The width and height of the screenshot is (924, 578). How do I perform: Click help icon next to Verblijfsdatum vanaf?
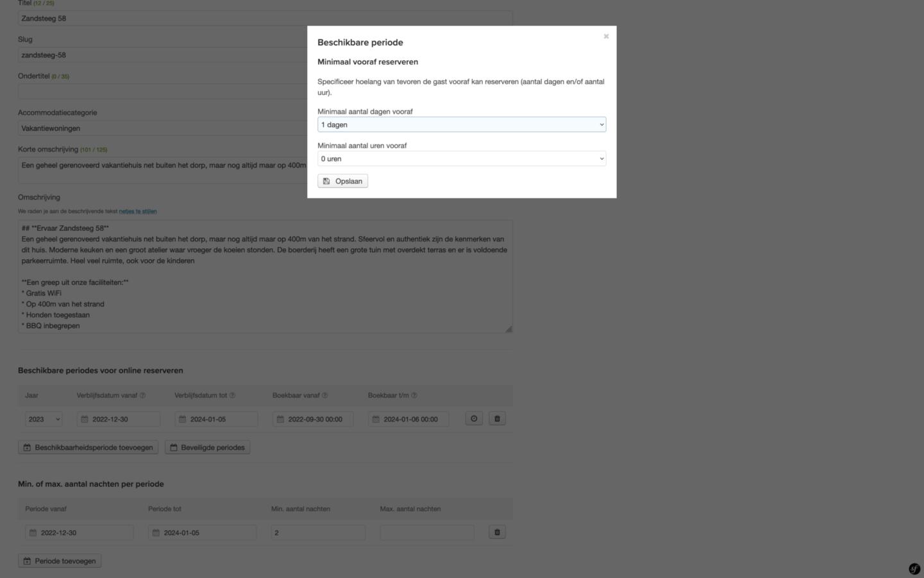coord(142,396)
